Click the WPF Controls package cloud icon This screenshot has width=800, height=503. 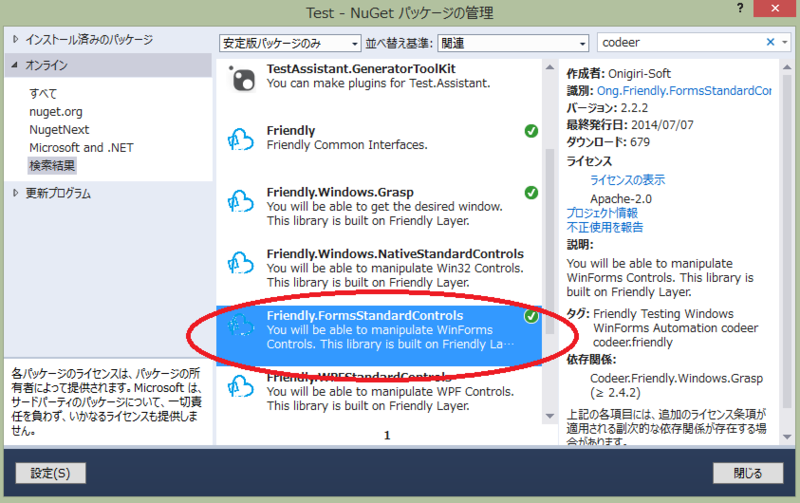(x=240, y=386)
